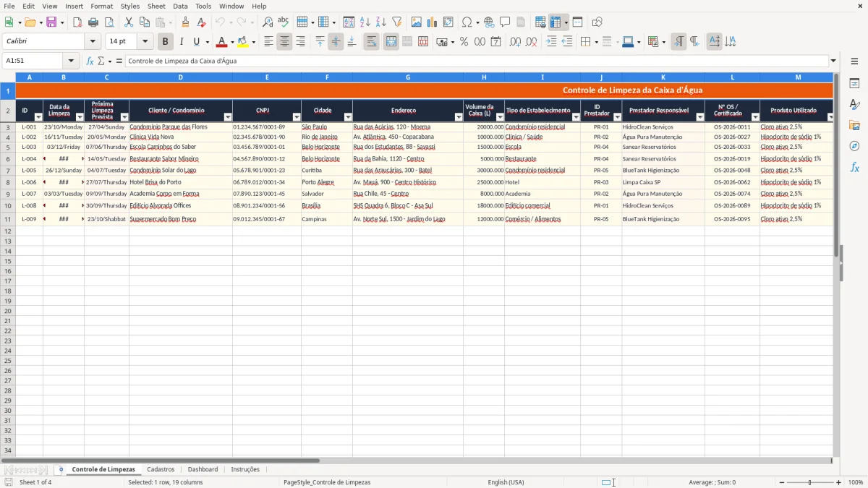Viewport: 868px width, 488px height.
Task: Export directly as PDF
Action: click(x=77, y=22)
